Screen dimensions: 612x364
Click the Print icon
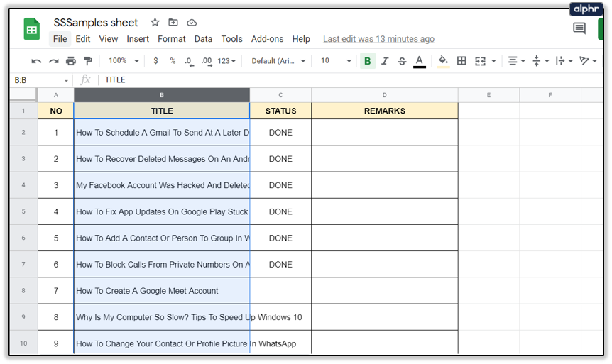click(71, 61)
